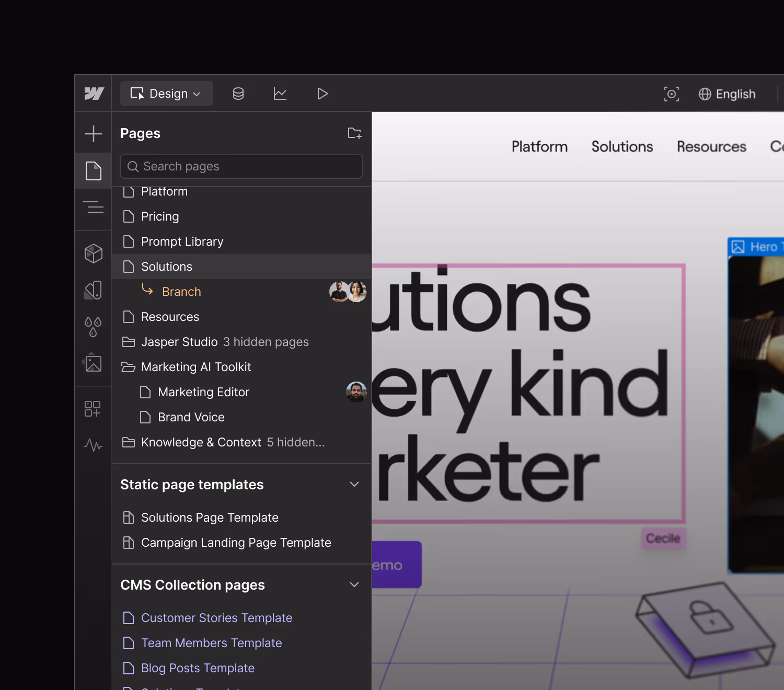Select the Solutions page row

(241, 267)
